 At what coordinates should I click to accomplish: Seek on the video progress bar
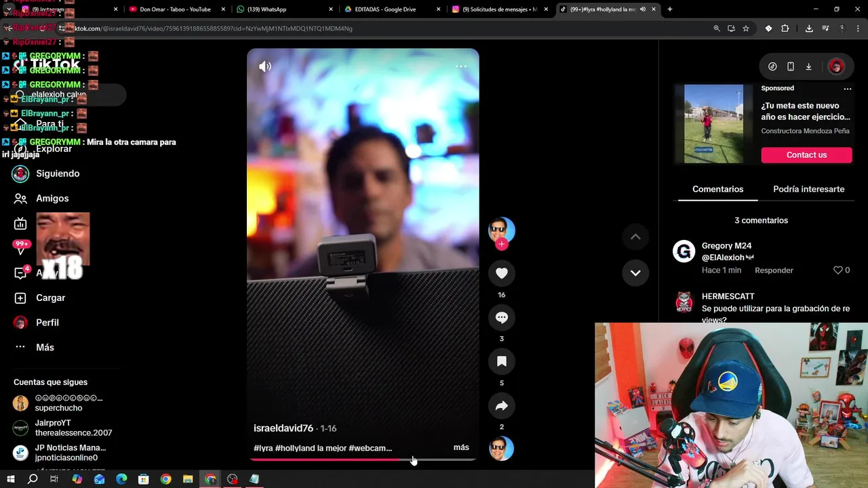(x=363, y=460)
